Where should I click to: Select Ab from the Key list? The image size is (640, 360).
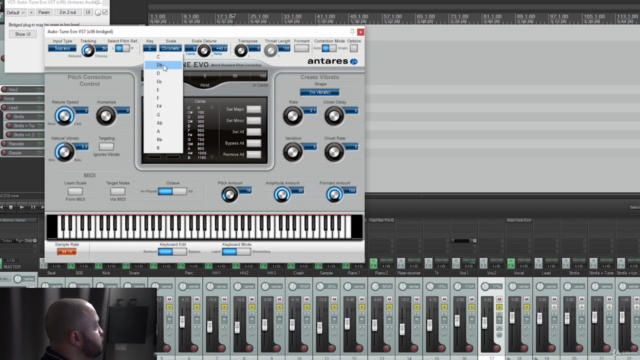coord(163,123)
